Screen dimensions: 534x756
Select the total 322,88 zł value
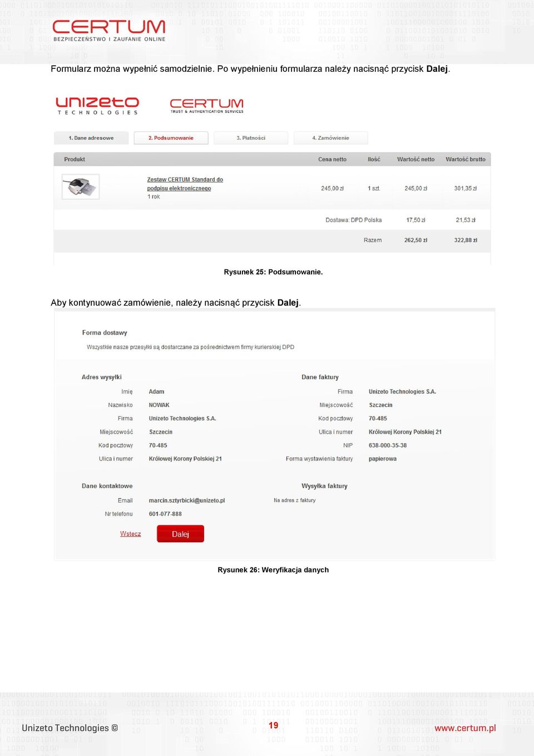pyautogui.click(x=466, y=240)
